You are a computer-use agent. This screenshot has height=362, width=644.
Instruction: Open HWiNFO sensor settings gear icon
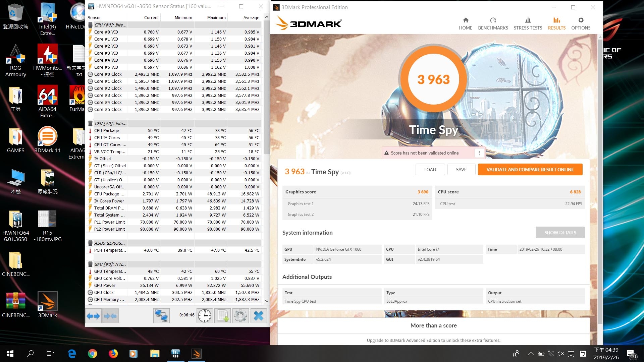pyautogui.click(x=240, y=316)
